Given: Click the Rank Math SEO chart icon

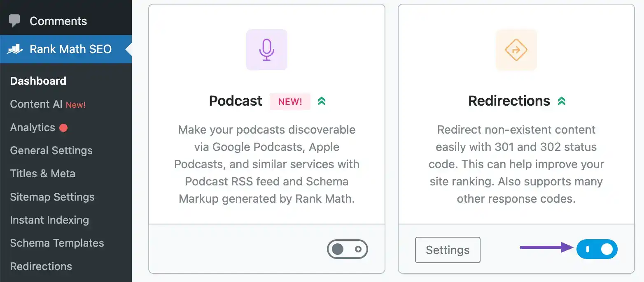Looking at the screenshot, I should coord(15,49).
